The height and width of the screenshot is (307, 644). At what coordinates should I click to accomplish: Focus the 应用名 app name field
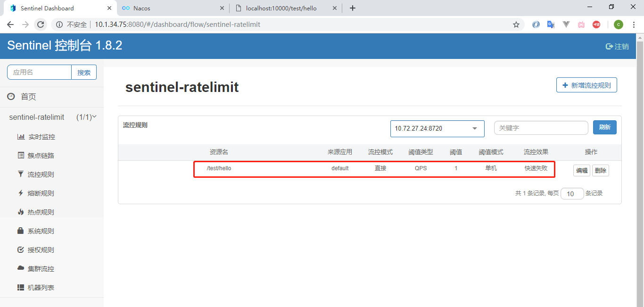[39, 72]
